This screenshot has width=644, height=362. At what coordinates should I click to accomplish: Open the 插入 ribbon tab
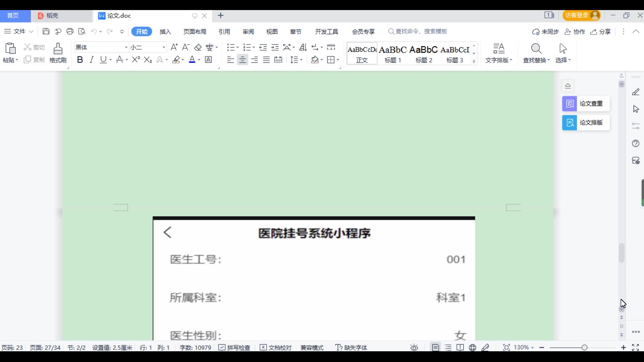[165, 32]
